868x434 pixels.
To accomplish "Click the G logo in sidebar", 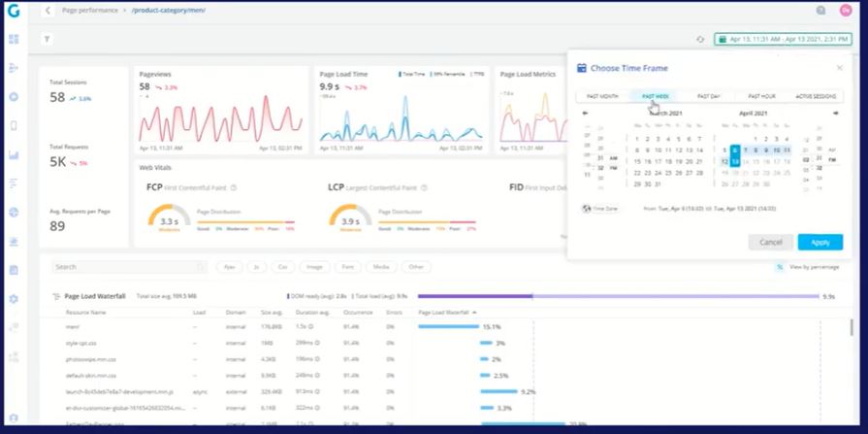I will [x=14, y=11].
